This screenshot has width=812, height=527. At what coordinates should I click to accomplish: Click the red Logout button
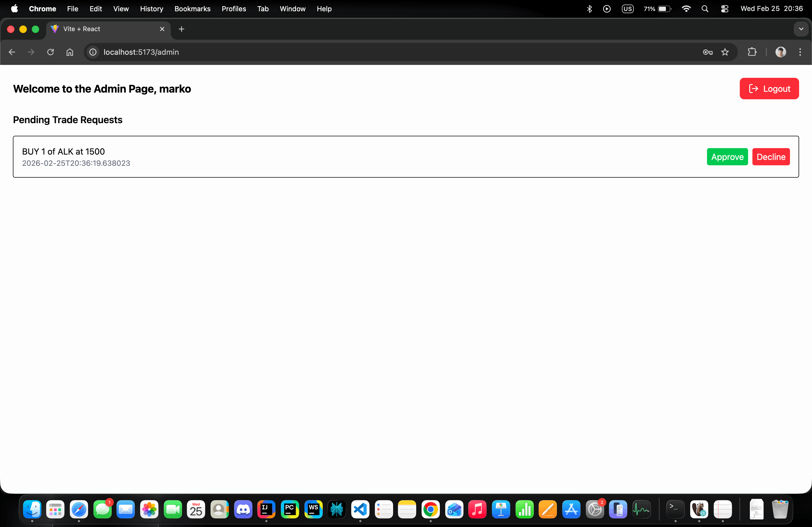pos(769,89)
